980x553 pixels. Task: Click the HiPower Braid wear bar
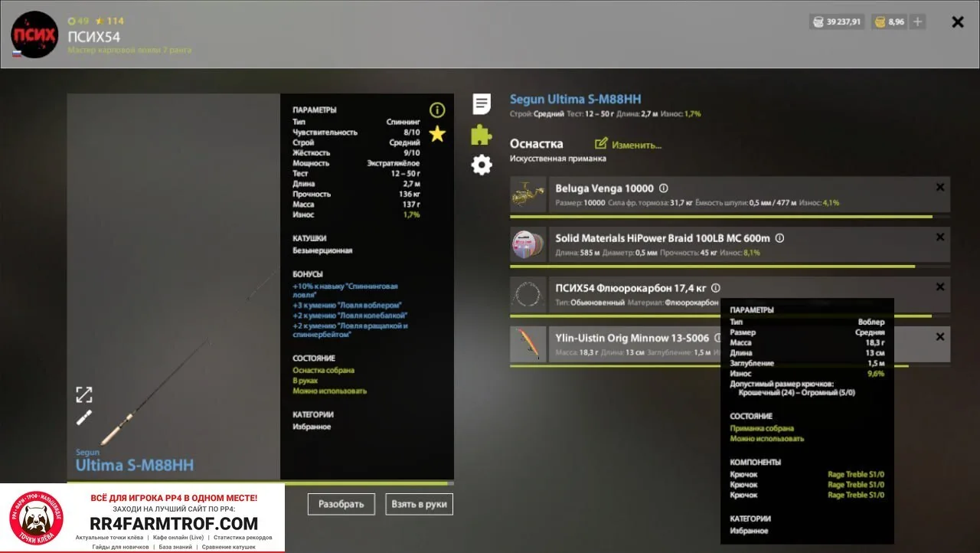coord(730,267)
